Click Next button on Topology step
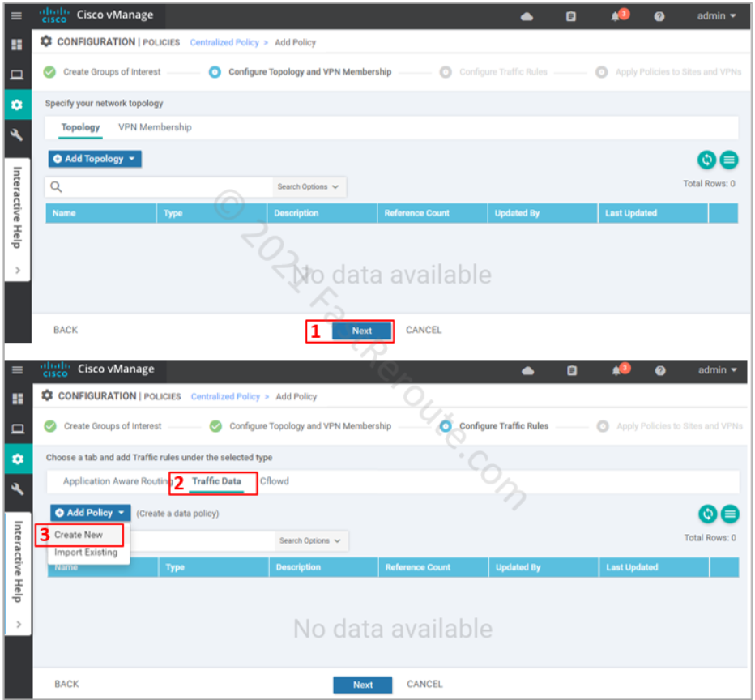The height and width of the screenshot is (700, 755). (x=362, y=331)
